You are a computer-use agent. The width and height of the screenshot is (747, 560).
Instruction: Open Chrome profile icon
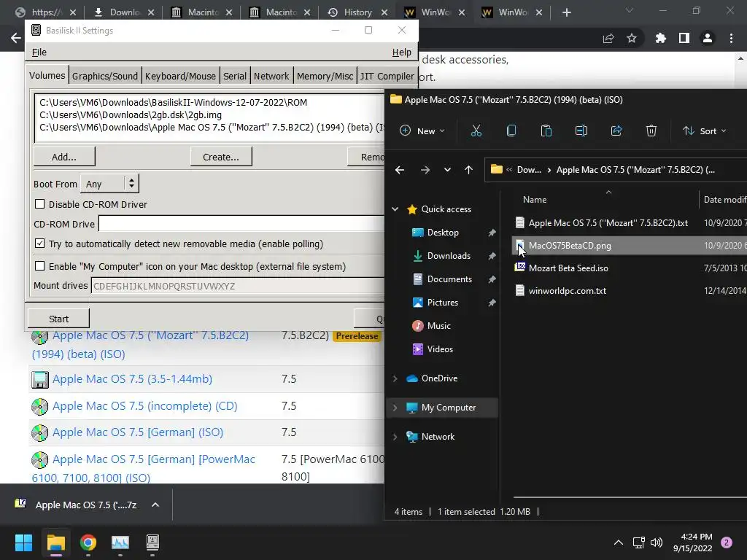(x=708, y=38)
